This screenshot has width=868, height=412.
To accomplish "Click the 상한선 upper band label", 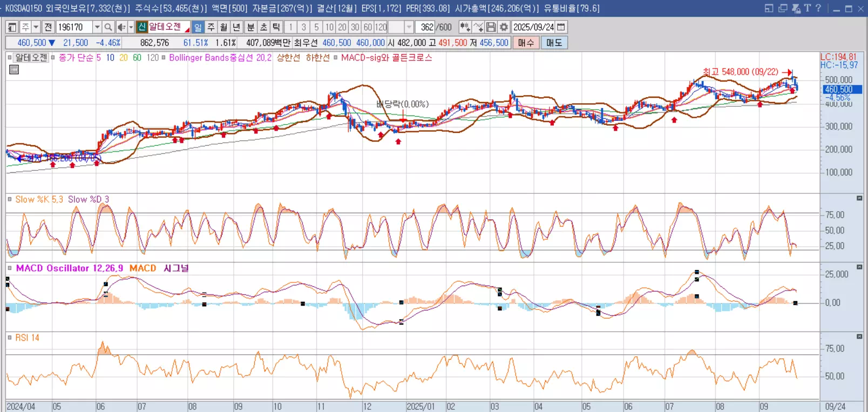I will [288, 57].
